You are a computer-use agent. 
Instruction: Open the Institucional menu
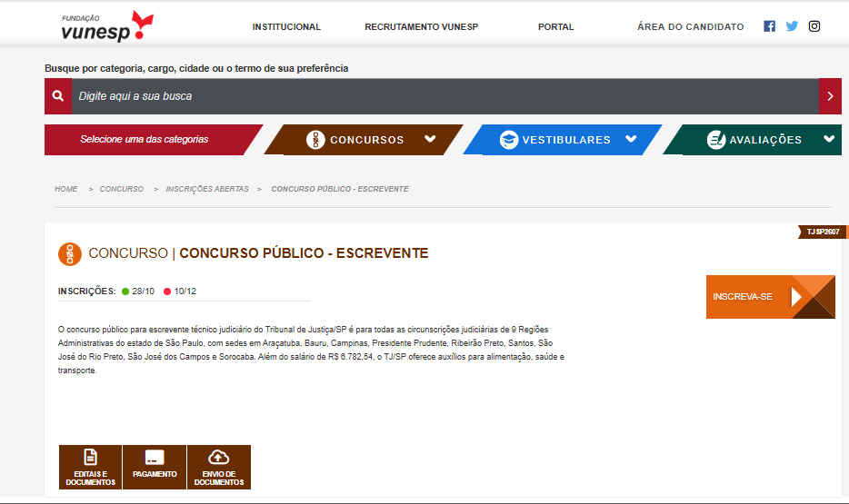coord(286,27)
